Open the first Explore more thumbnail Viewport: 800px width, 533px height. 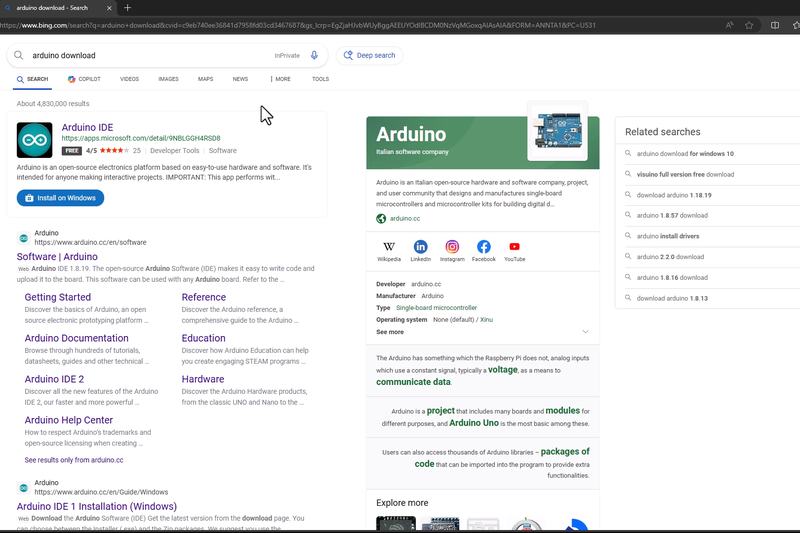pos(396,523)
